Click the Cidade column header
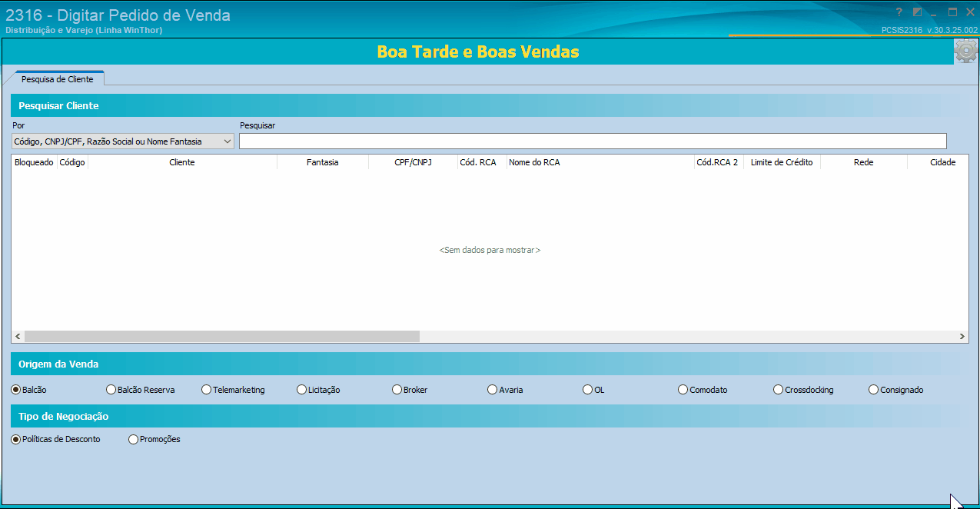The width and height of the screenshot is (980, 509). click(x=938, y=162)
